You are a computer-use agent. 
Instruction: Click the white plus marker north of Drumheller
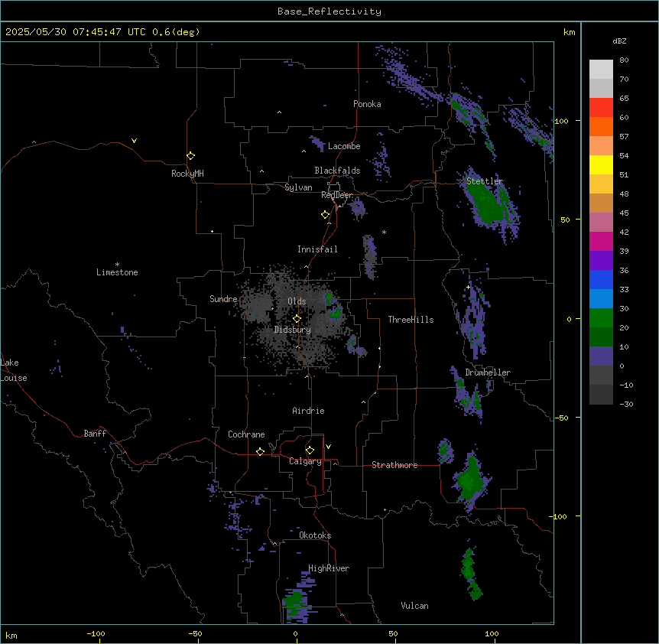click(468, 287)
